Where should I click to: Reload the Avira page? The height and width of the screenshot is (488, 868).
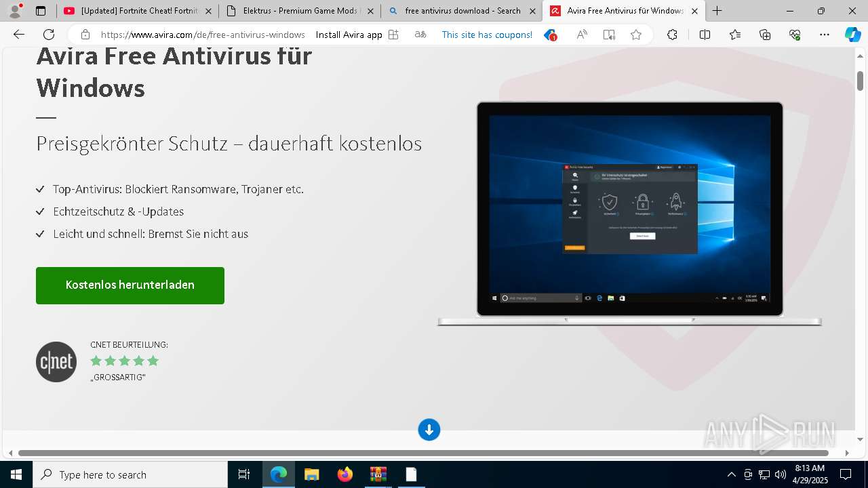pos(49,35)
